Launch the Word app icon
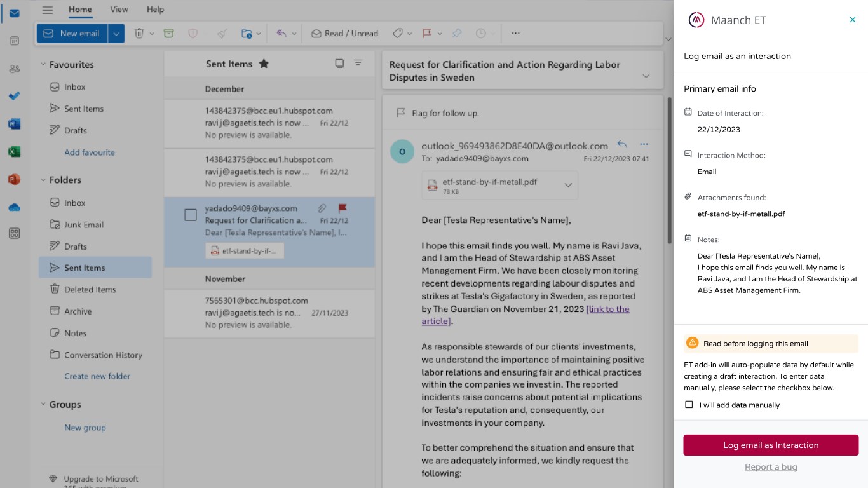This screenshot has width=868, height=488. [14, 124]
